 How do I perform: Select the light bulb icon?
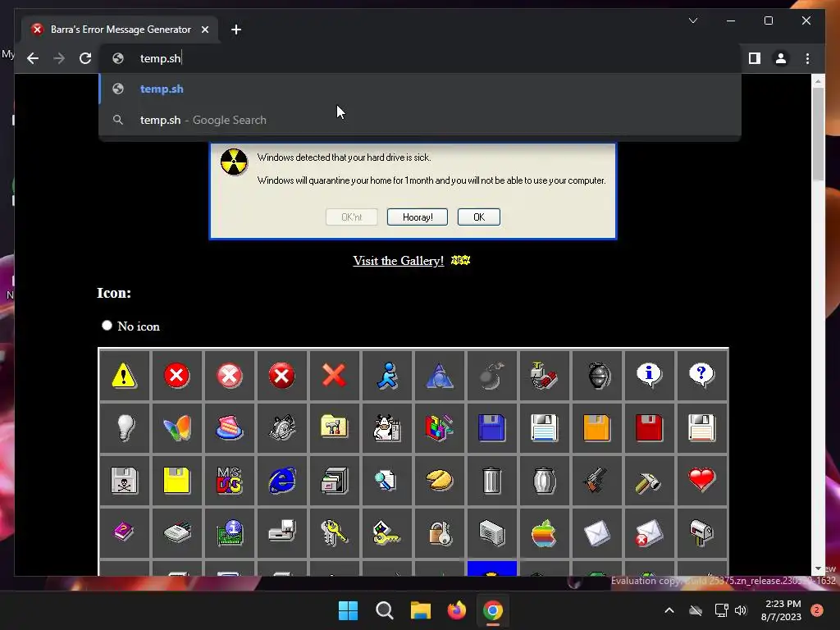click(124, 427)
